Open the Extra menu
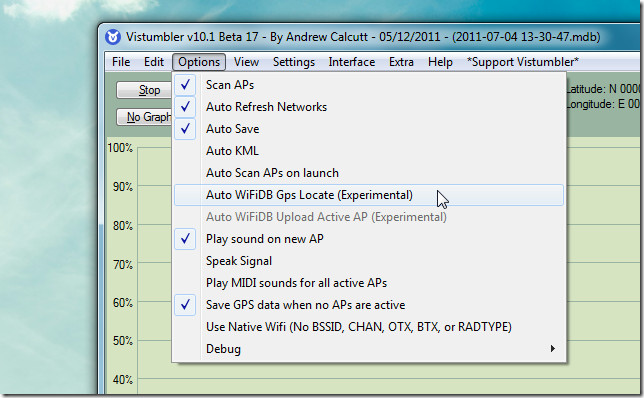This screenshot has width=644, height=398. [x=401, y=62]
